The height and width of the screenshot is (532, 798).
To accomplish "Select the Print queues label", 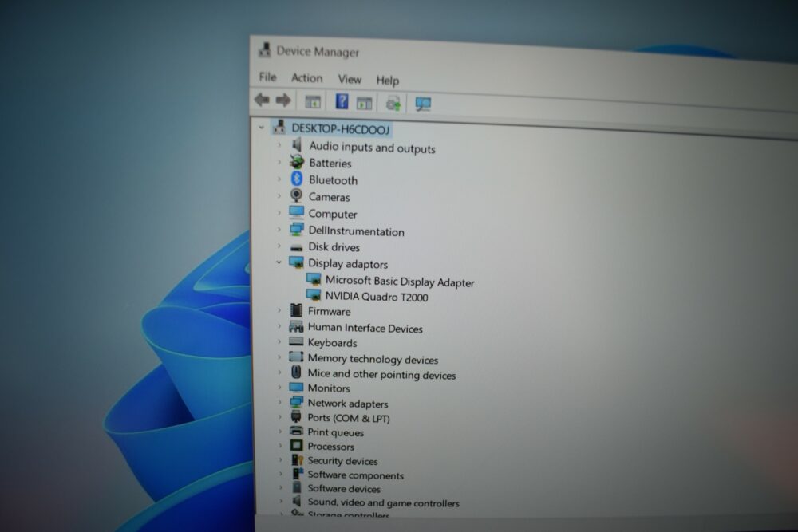I will 335,432.
